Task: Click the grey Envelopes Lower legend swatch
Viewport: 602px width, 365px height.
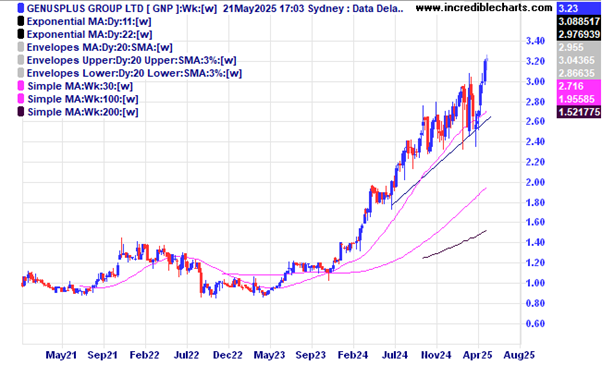Action: 21,73
